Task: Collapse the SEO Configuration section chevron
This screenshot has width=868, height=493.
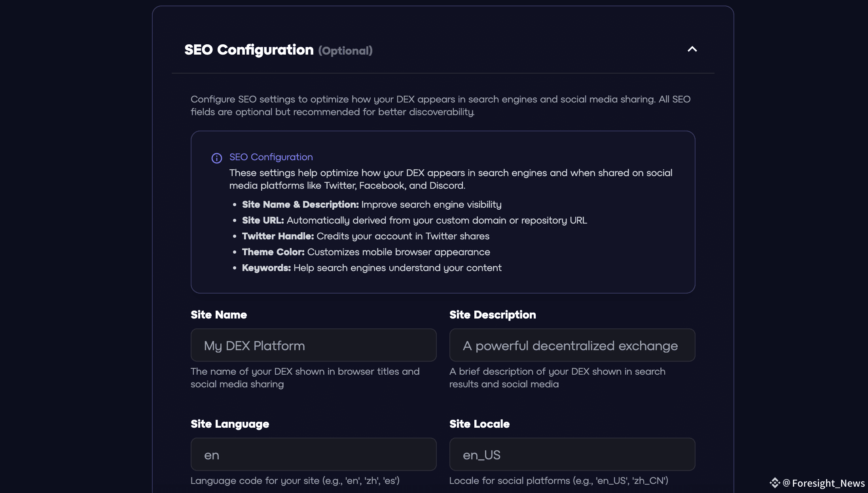Action: coord(692,49)
